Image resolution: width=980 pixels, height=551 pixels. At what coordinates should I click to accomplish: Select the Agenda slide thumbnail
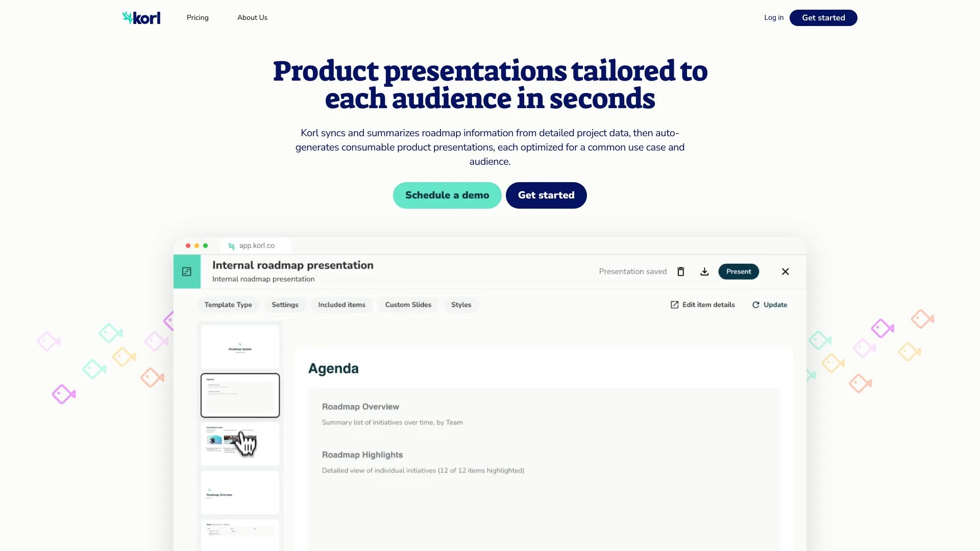[x=240, y=395]
